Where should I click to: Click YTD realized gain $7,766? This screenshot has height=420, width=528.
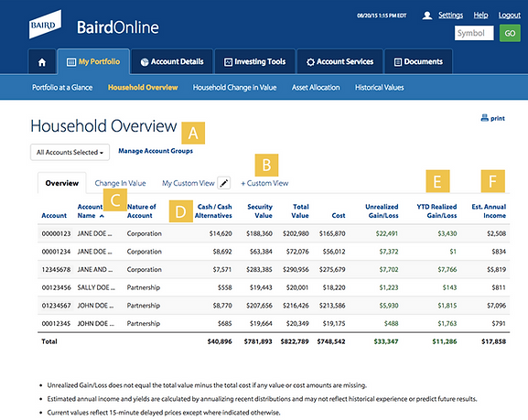447,269
